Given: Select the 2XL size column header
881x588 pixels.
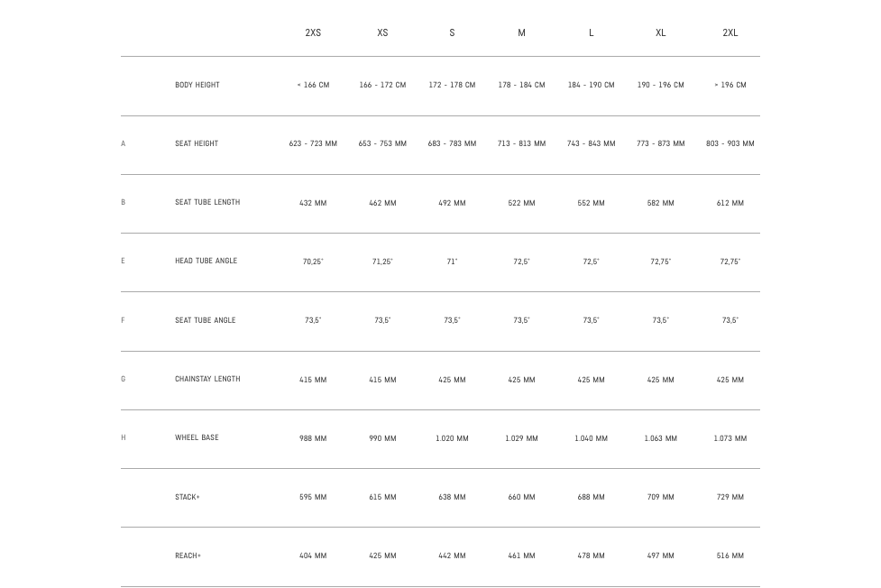Looking at the screenshot, I should click(x=730, y=32).
